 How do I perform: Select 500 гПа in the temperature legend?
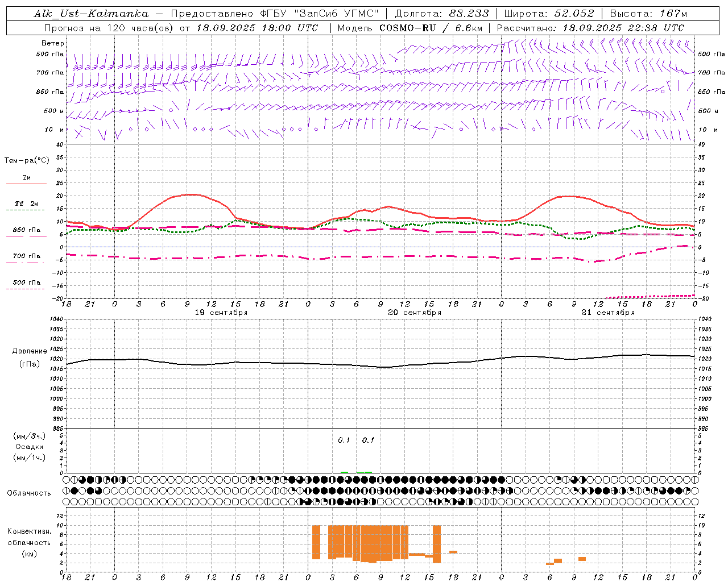click(27, 282)
